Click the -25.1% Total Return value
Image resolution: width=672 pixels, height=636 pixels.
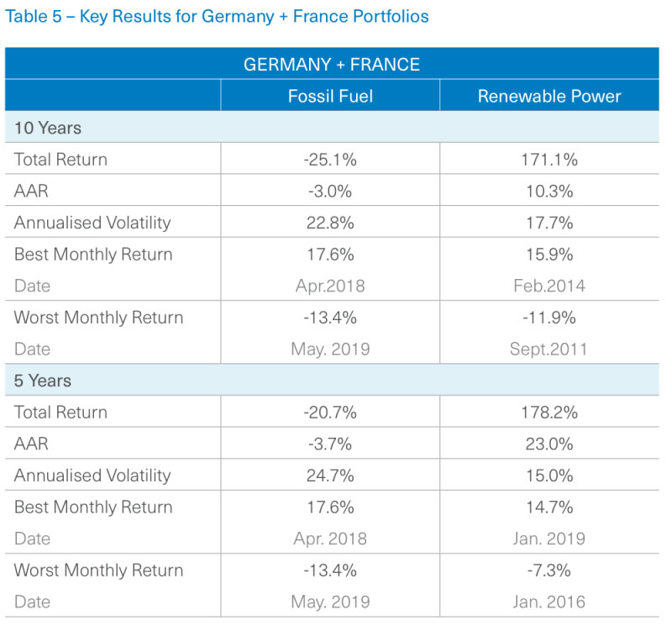(330, 160)
